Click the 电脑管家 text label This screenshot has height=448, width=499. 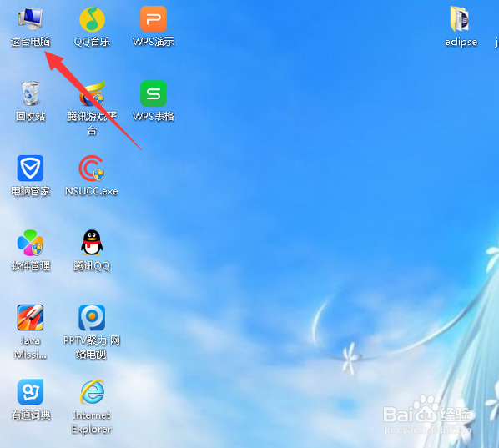(31, 191)
